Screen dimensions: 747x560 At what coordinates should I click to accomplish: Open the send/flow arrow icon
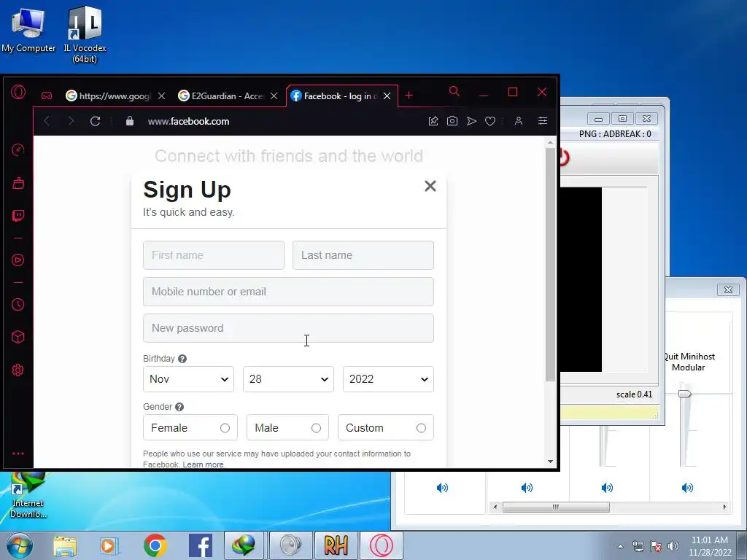pos(472,121)
